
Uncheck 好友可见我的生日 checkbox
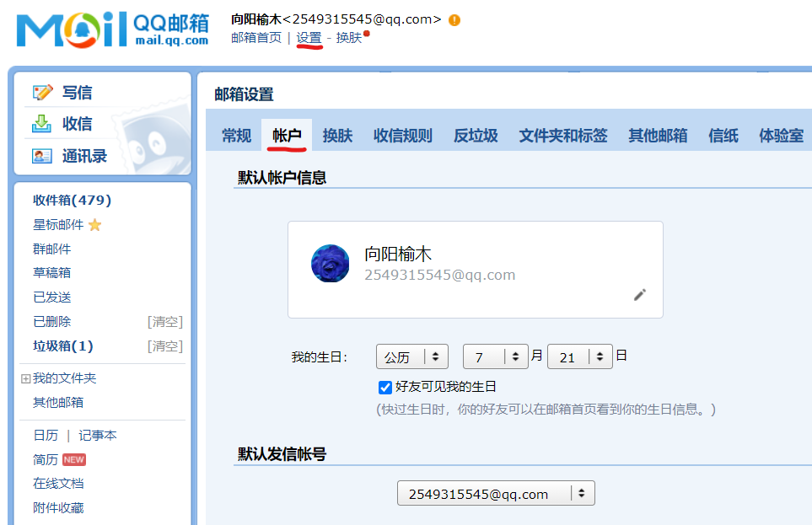pos(385,388)
